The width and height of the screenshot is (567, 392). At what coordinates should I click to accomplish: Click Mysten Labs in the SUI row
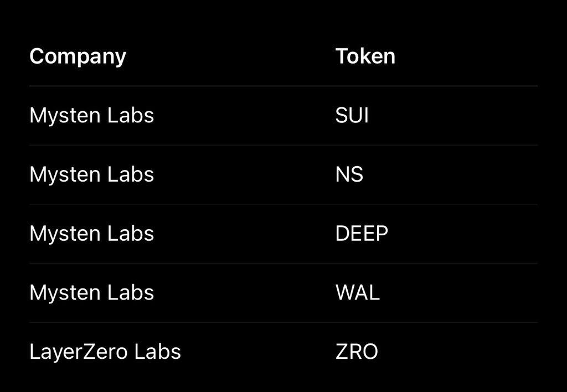(x=91, y=116)
